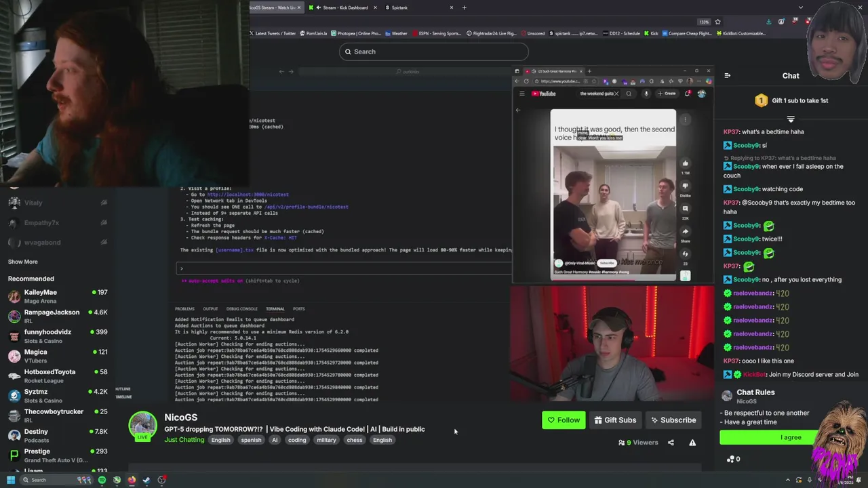Screen dimensions: 868x488
Task: Open Steam from taskbar
Action: (146, 480)
